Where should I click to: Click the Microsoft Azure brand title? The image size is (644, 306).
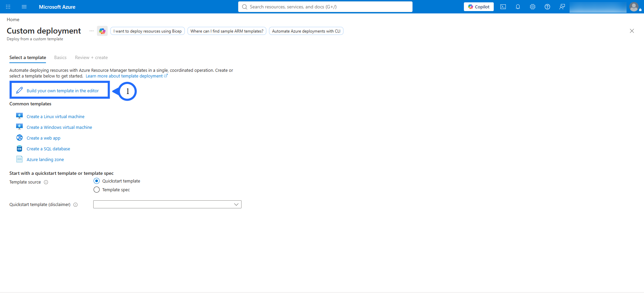coord(57,7)
